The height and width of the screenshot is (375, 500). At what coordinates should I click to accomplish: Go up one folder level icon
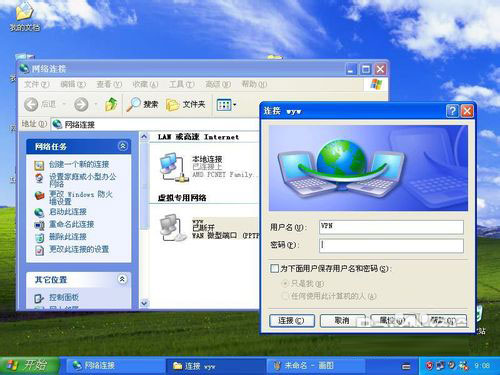click(x=111, y=104)
